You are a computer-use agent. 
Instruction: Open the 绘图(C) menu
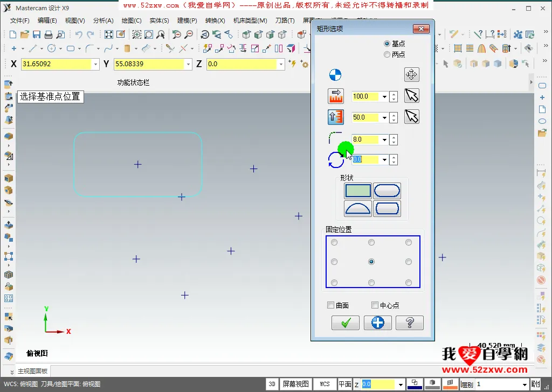pyautogui.click(x=132, y=20)
